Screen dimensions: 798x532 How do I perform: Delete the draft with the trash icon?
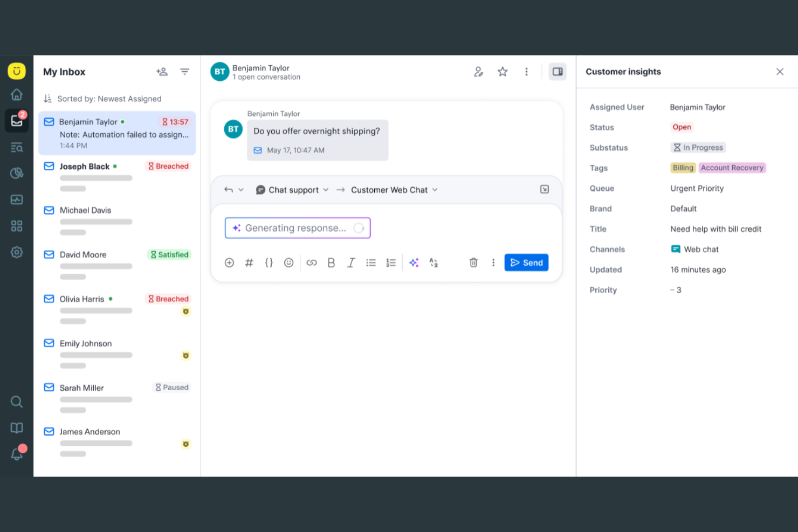point(473,262)
